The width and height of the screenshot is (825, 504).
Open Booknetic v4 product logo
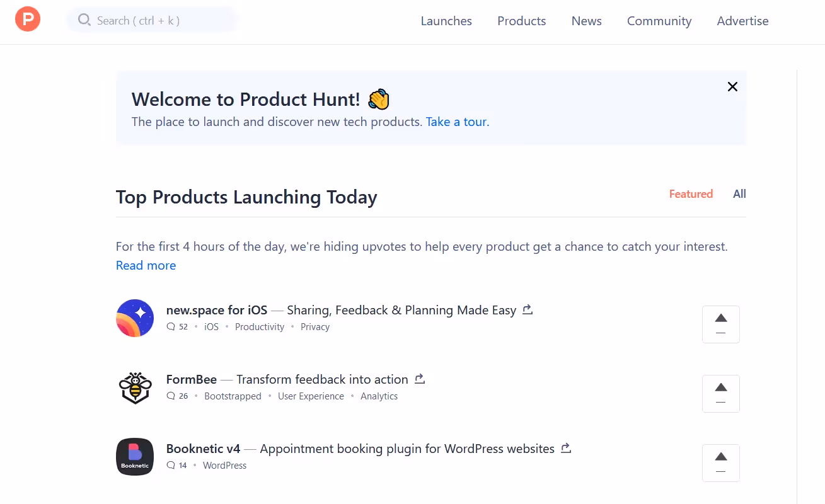tap(135, 457)
